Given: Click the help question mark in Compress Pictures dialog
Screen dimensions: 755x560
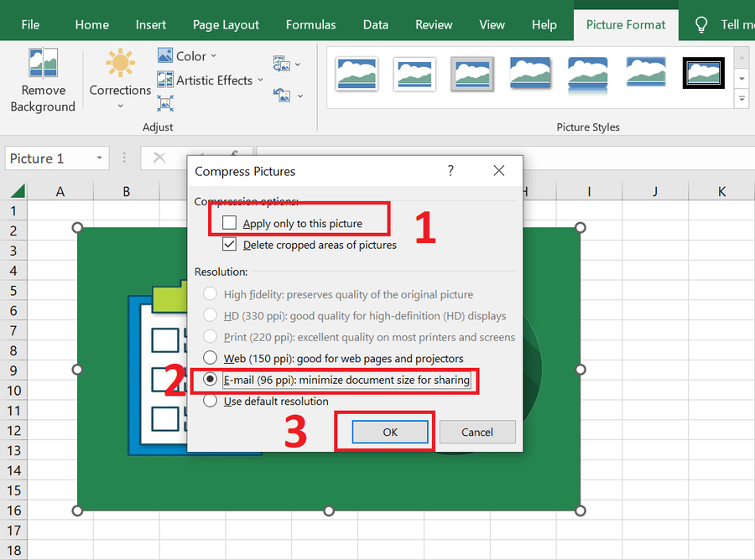Looking at the screenshot, I should [450, 170].
